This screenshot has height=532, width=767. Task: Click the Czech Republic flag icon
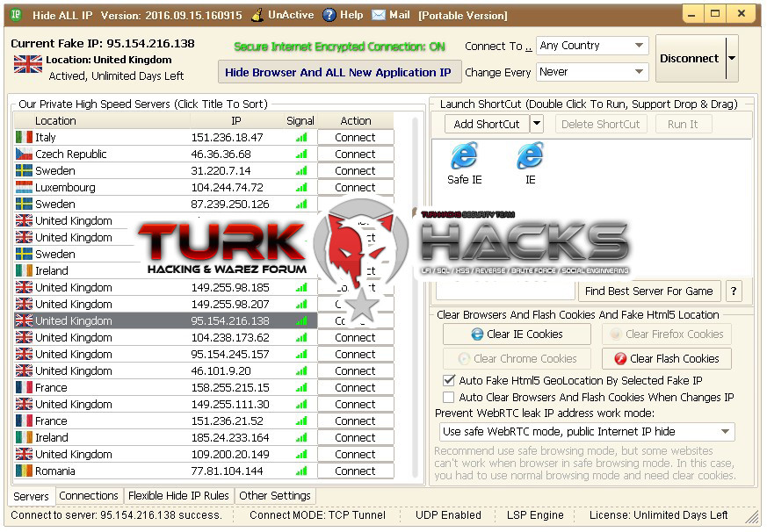[24, 154]
